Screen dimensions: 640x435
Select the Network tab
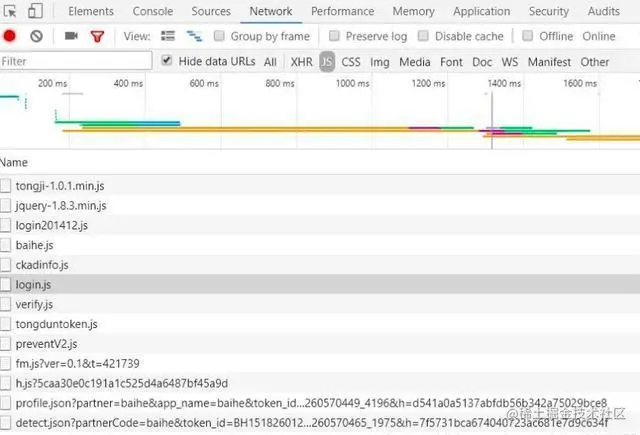point(271,11)
